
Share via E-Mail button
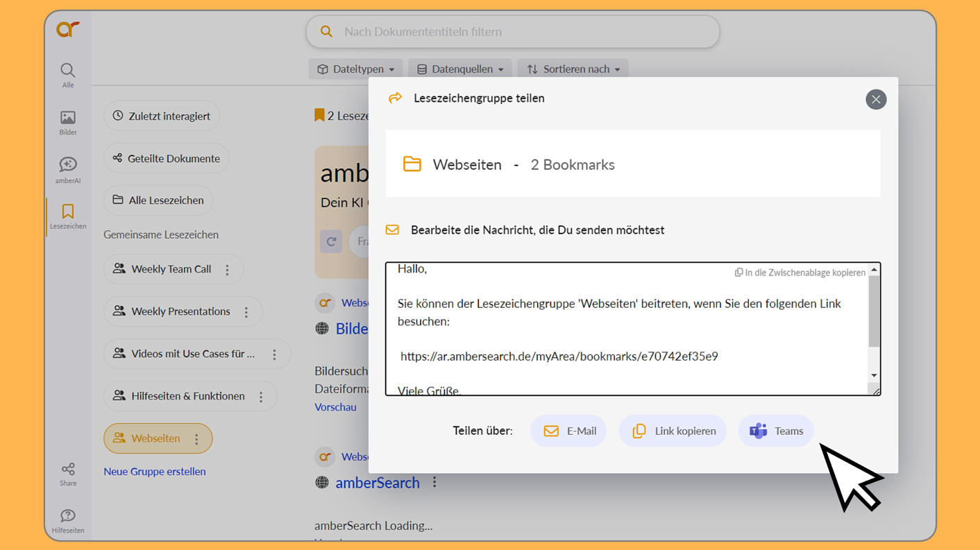tap(568, 431)
